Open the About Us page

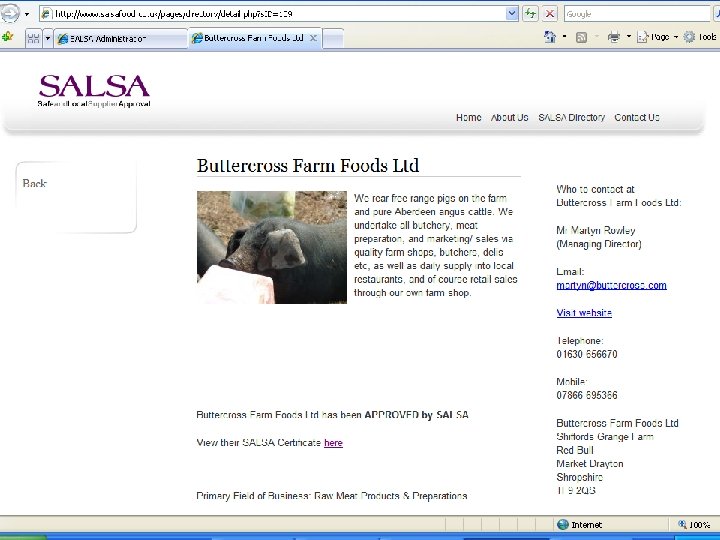[x=509, y=118]
